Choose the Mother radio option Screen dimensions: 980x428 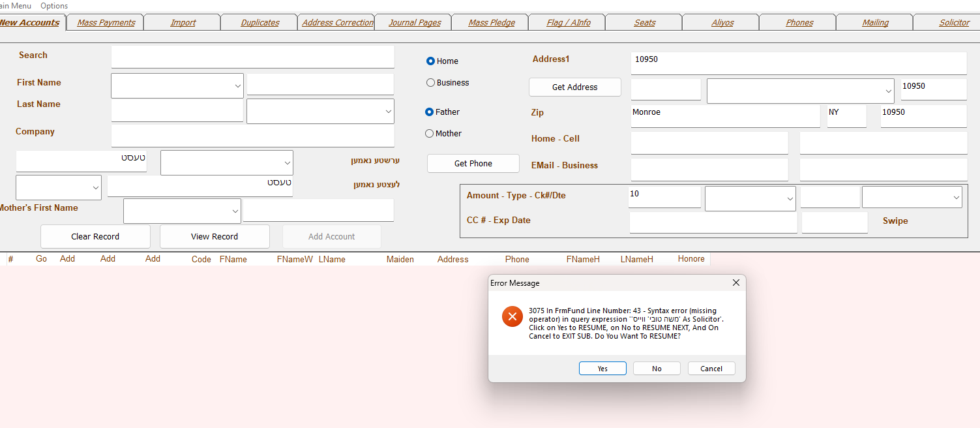tap(429, 134)
